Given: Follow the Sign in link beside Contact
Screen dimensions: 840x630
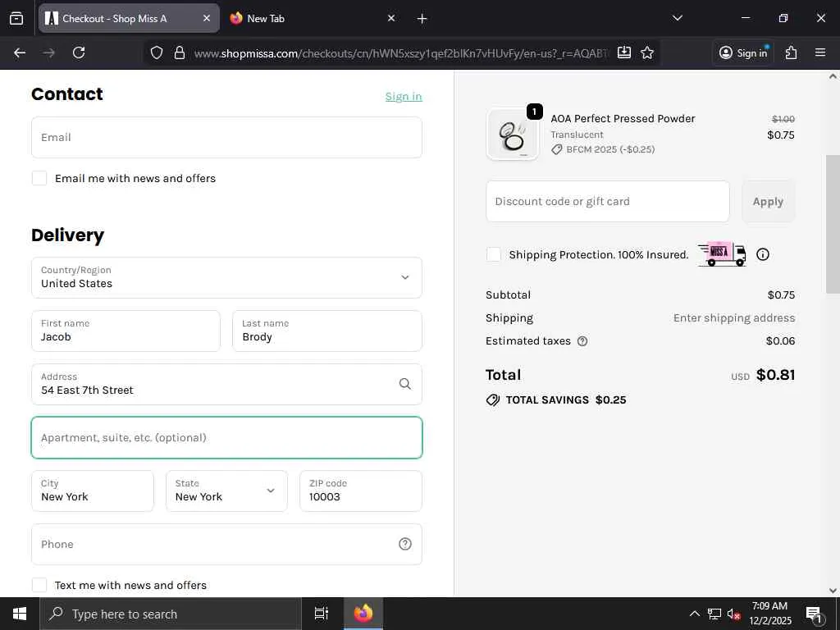Looking at the screenshot, I should (x=404, y=97).
